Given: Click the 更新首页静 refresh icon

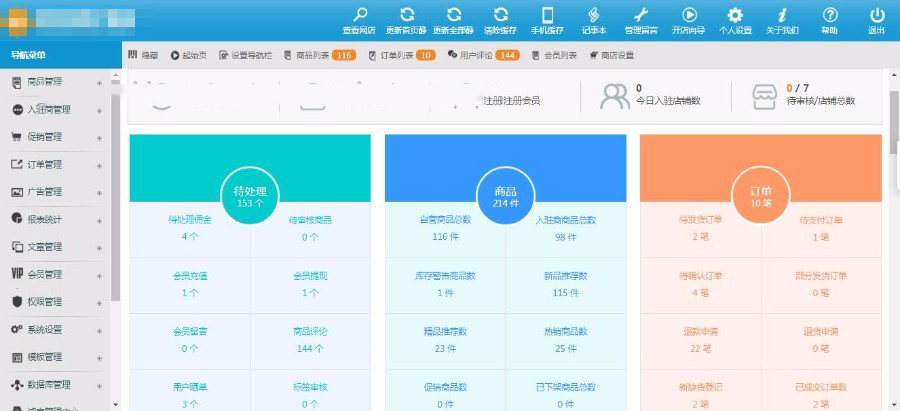Looking at the screenshot, I should (407, 14).
